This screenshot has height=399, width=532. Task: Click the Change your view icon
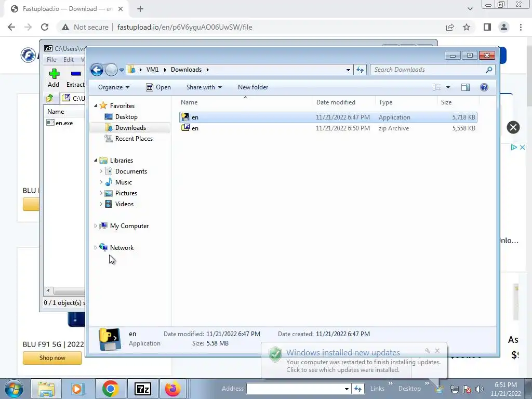pos(436,87)
